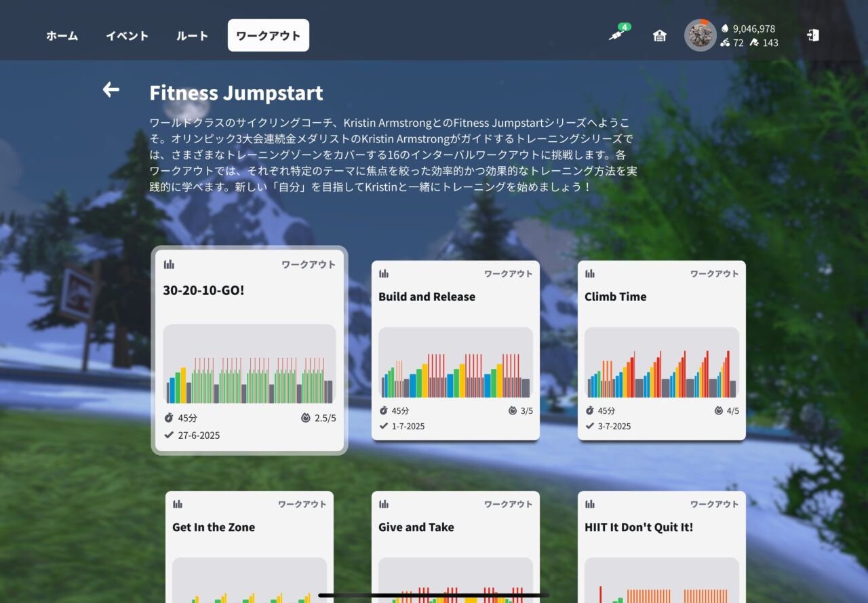Click bar chart icon on Give and Take card
This screenshot has width=868, height=603.
384,504
